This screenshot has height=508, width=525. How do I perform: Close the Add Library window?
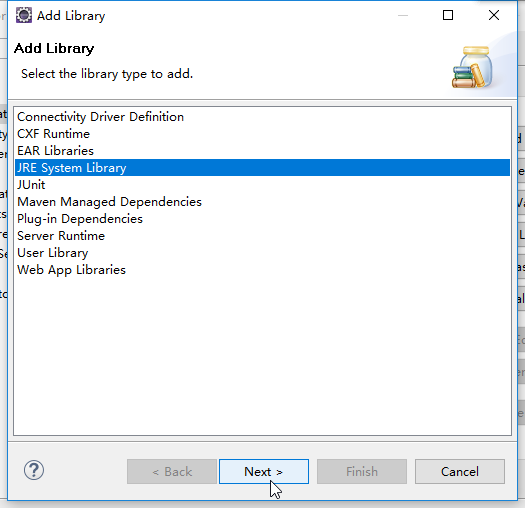pos(494,15)
